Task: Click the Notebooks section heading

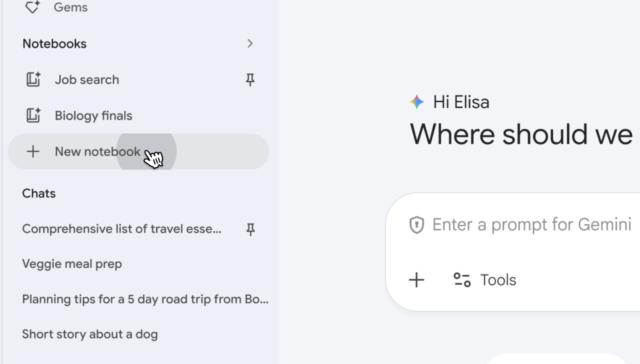Action: point(55,44)
